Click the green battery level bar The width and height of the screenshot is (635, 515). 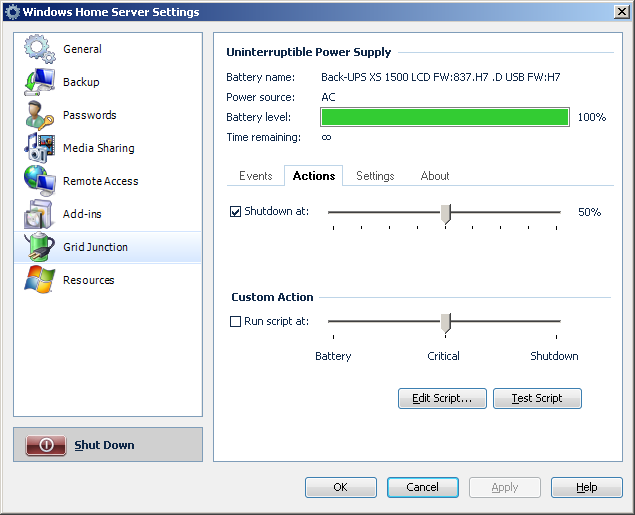coord(445,117)
